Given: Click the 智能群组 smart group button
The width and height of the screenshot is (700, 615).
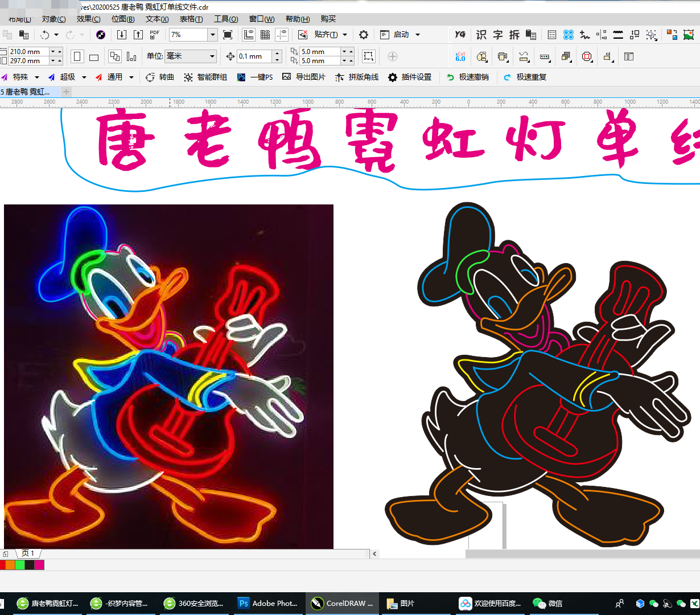Looking at the screenshot, I should [205, 77].
